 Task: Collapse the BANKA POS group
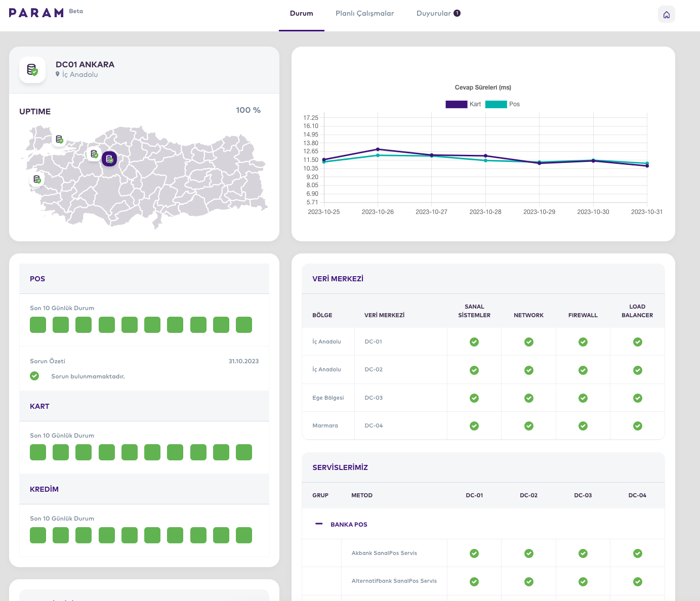click(x=319, y=524)
